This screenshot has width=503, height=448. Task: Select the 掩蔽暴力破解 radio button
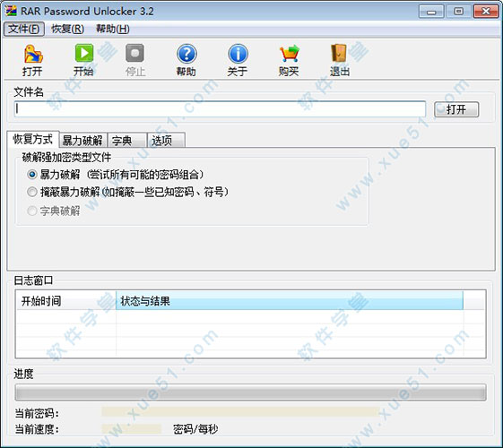(32, 192)
